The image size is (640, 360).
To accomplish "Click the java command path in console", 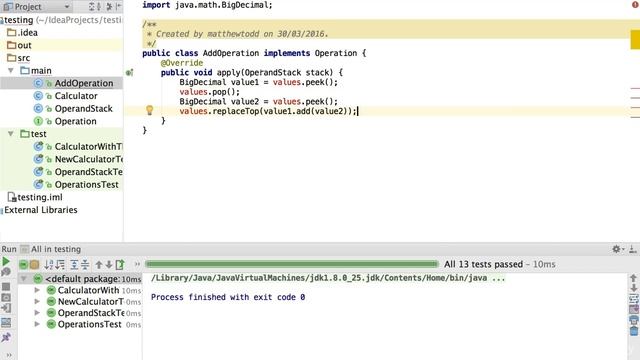I will pos(328,278).
